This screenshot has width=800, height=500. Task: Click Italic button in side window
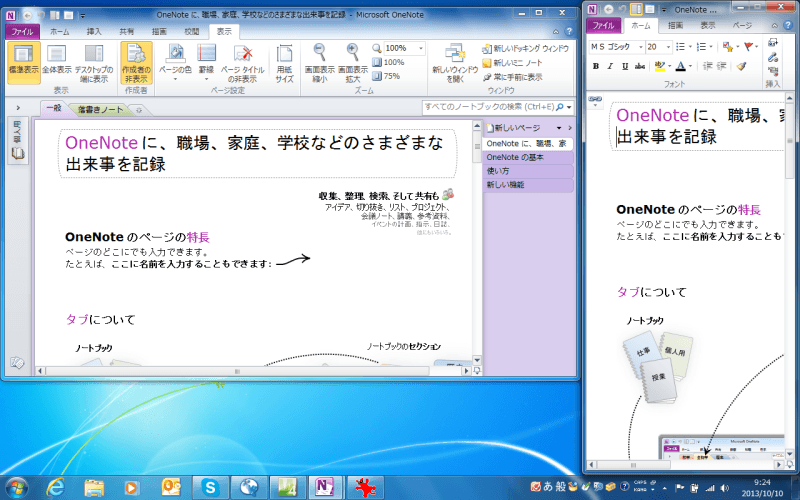[610, 66]
